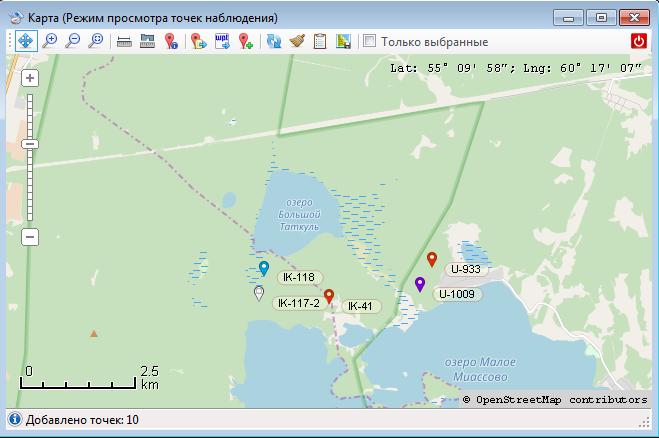659x438 pixels.
Task: Select the measure distance ruler tool
Action: click(124, 41)
